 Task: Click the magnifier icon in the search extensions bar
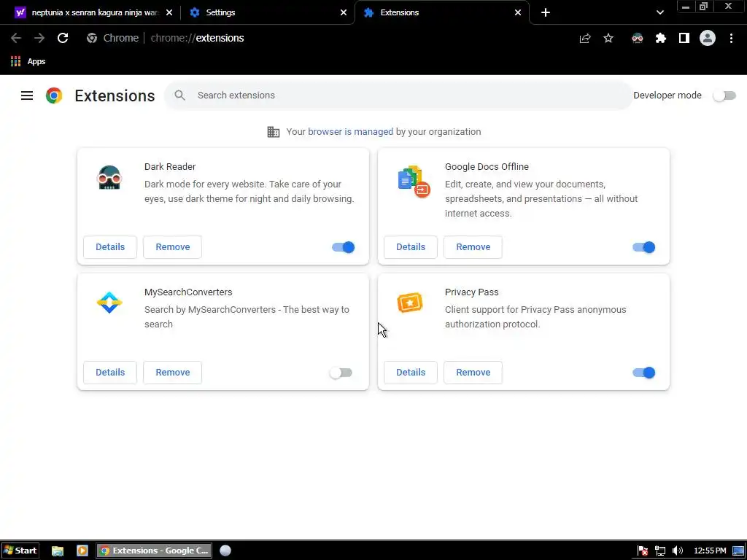pyautogui.click(x=179, y=96)
